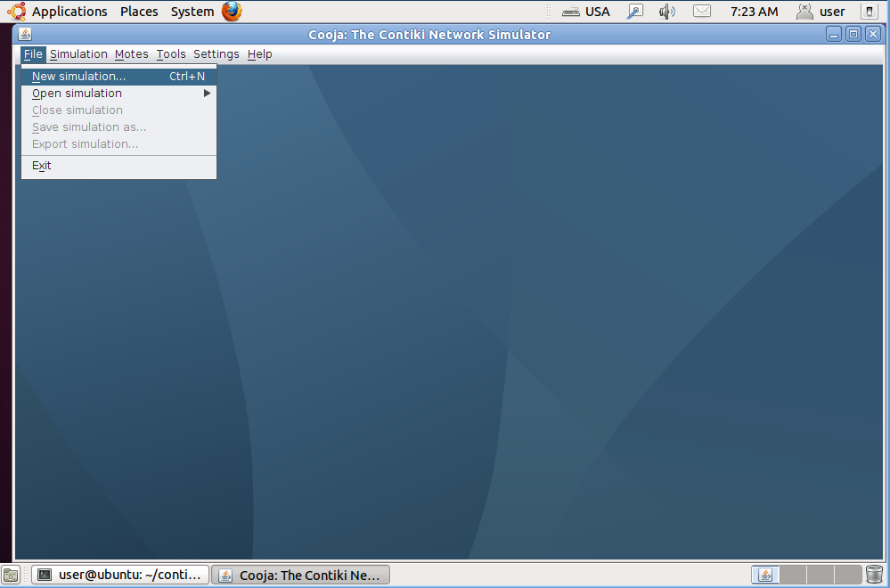Click the 7:23 AM clock
Viewport: 890px width, 588px height.
[754, 12]
